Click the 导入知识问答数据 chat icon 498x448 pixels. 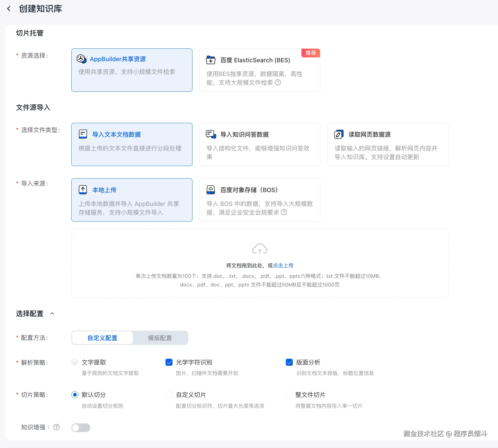[x=211, y=134]
